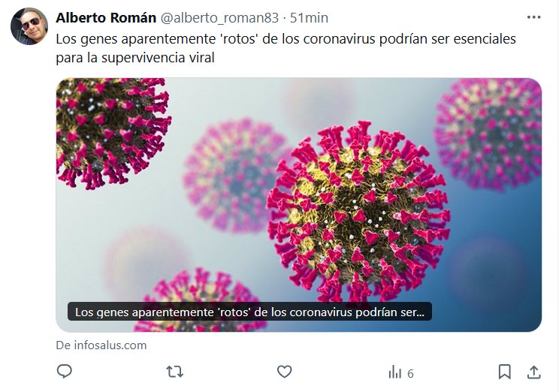Click the tweet text about coronavirus genes
The width and height of the screenshot is (559, 392).
286,48
